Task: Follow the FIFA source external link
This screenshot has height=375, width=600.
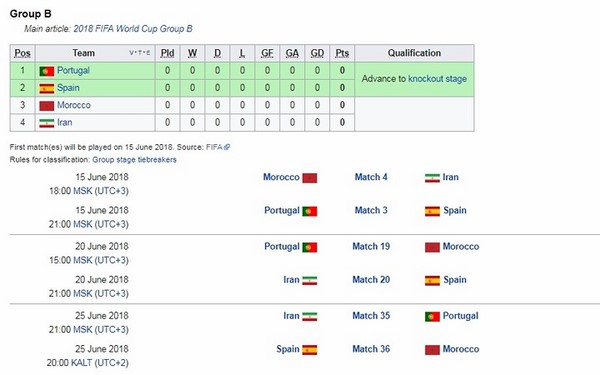Action: pos(218,147)
